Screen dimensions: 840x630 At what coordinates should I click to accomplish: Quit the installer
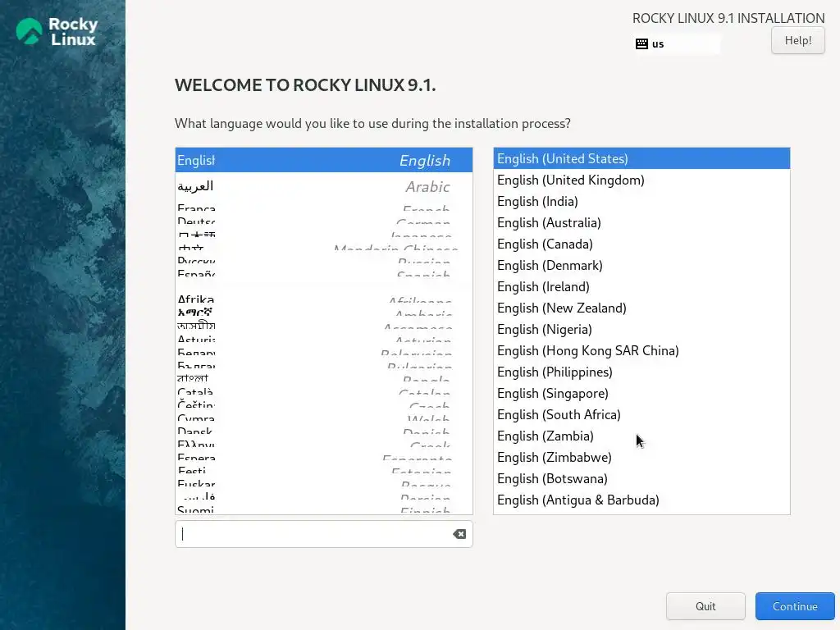pos(705,606)
